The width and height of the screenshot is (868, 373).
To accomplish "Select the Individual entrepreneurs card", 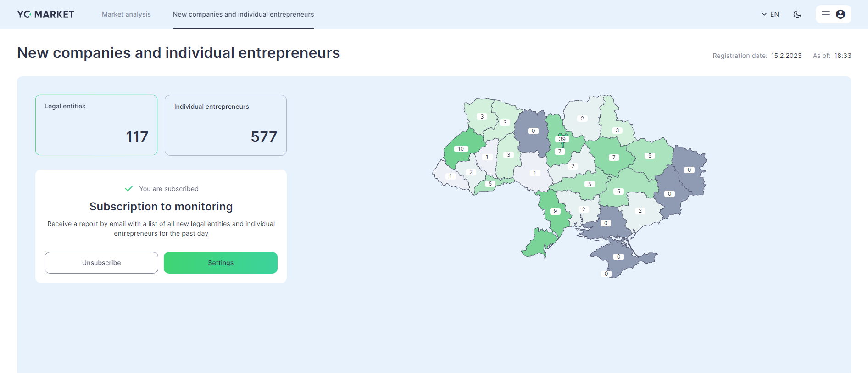I will (226, 125).
